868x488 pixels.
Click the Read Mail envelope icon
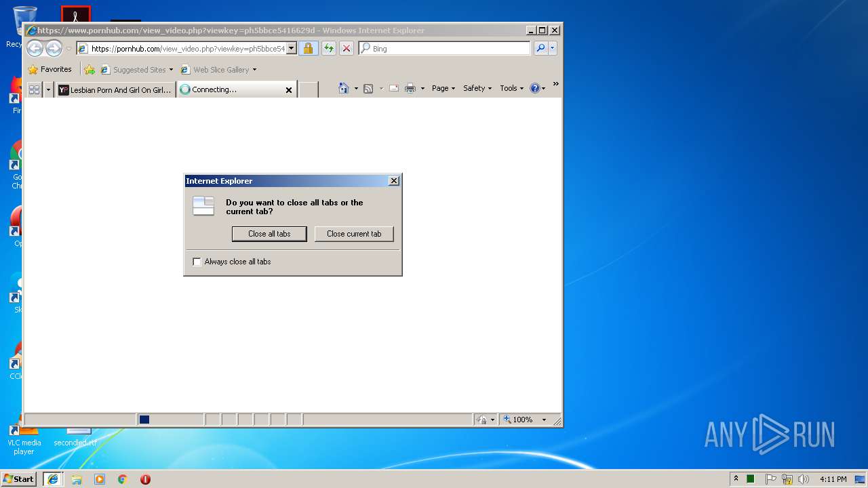[394, 88]
